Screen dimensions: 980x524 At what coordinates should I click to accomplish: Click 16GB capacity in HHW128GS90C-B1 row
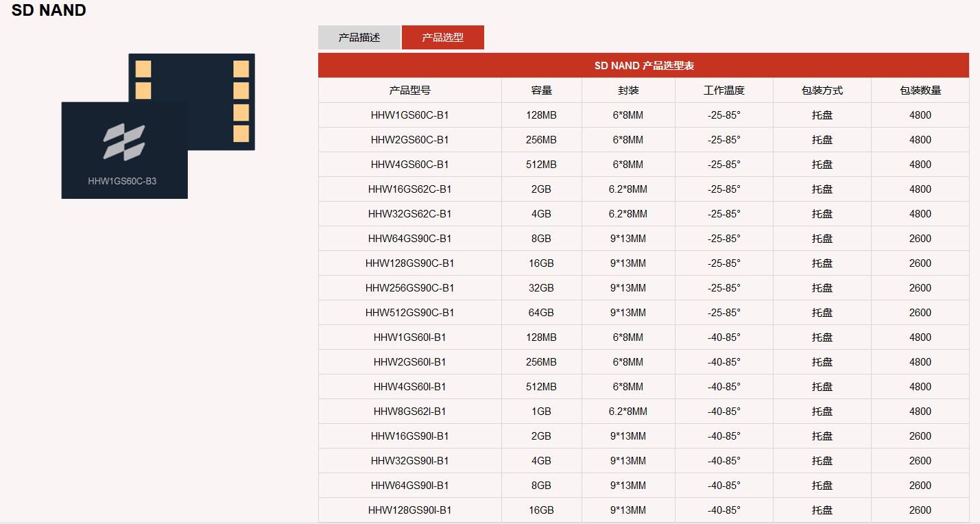click(x=542, y=263)
